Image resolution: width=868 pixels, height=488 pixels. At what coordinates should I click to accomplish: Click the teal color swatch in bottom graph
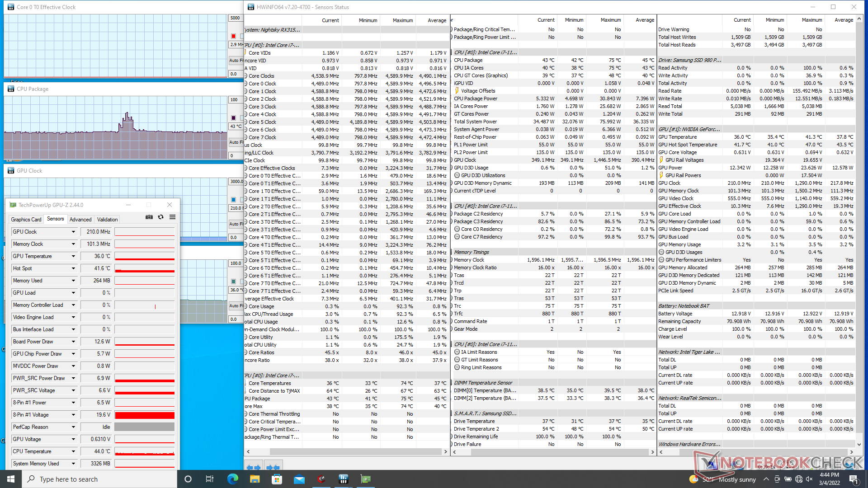pos(233,282)
